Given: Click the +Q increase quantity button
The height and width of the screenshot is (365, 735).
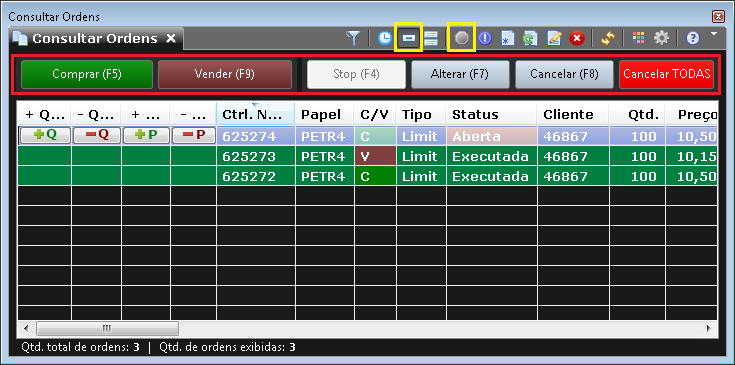Looking at the screenshot, I should point(45,135).
